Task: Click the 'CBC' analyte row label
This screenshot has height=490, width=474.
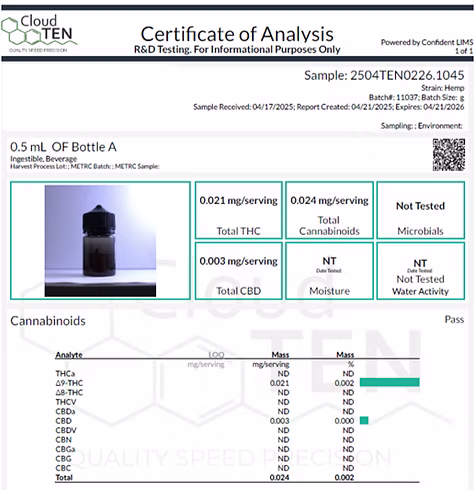Action: (x=63, y=468)
